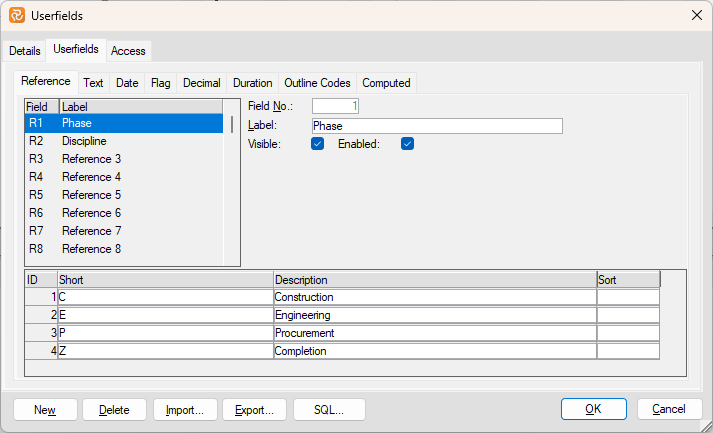Switch to the Duration tab
Screen dimensions: 713x433
[x=252, y=83]
